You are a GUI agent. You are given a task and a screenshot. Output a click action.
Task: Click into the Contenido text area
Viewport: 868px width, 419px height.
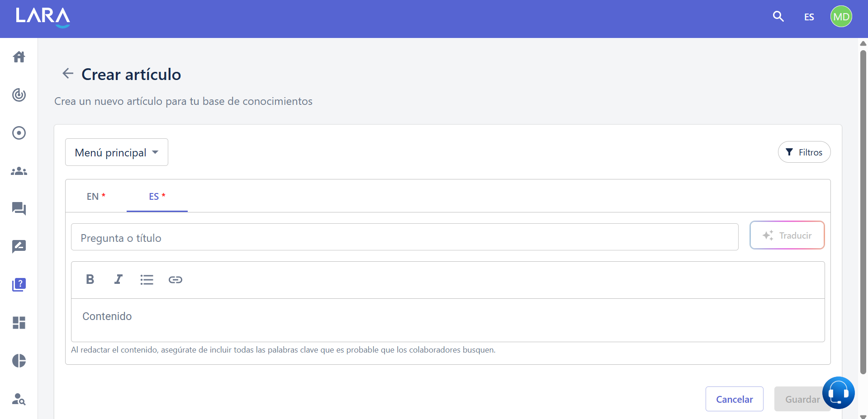(x=448, y=320)
